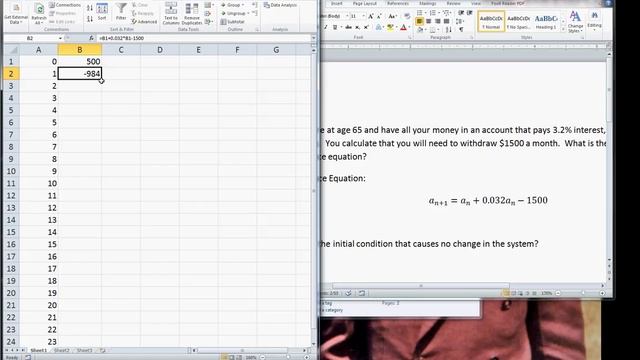Open Data Analysis tool in Excel
The height and width of the screenshot is (360, 640).
(x=280, y=5)
